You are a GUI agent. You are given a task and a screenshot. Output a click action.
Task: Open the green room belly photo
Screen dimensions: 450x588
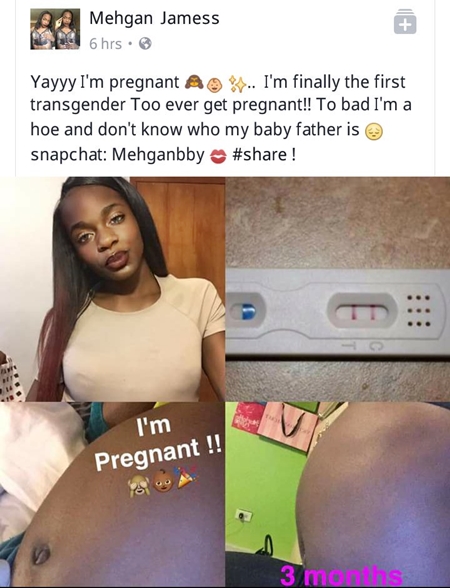[338, 494]
